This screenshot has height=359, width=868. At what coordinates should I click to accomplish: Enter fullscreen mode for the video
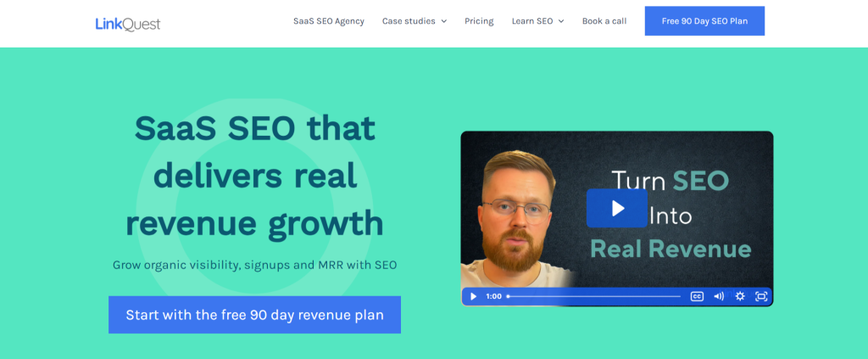click(x=761, y=296)
